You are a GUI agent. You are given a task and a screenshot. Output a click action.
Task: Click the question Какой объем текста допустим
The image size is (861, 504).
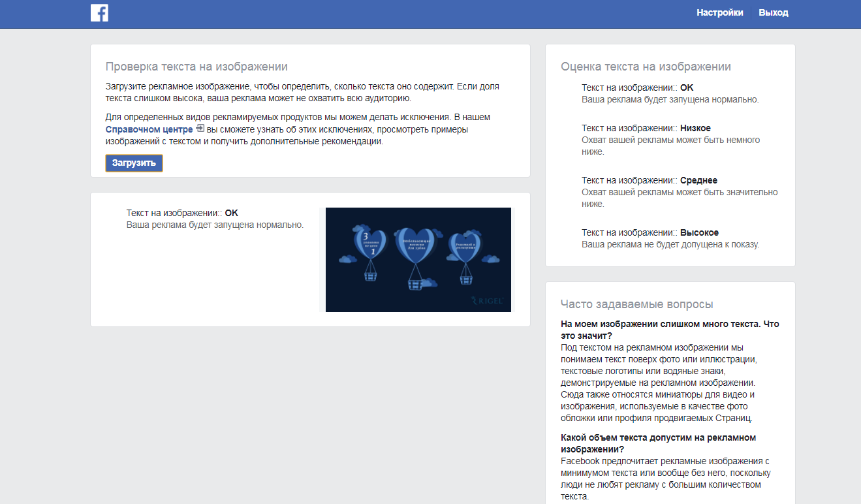tap(658, 443)
